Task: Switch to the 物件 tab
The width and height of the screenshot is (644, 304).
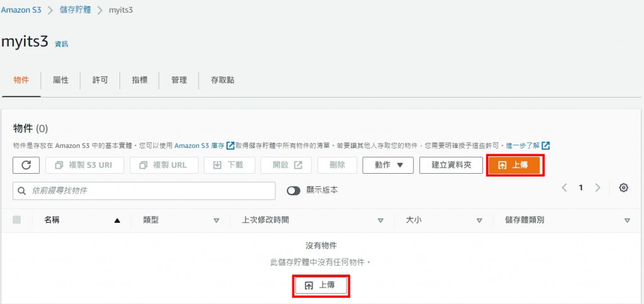Action: tap(21, 81)
